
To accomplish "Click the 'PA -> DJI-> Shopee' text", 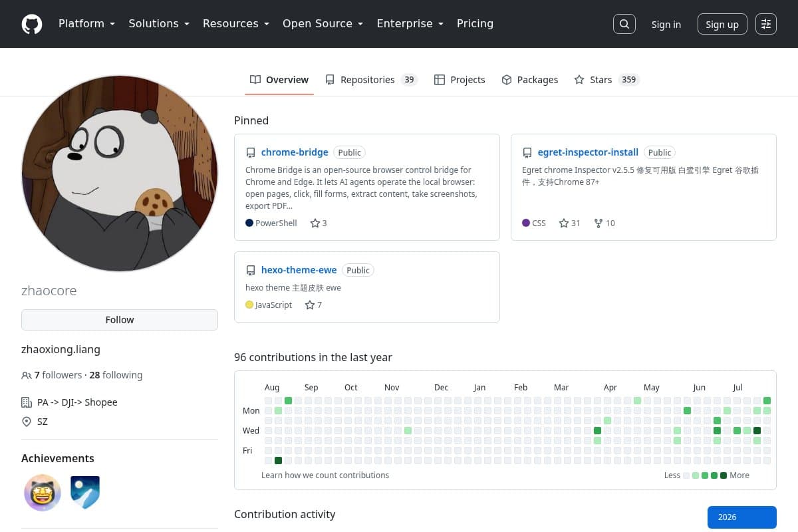I will (77, 402).
